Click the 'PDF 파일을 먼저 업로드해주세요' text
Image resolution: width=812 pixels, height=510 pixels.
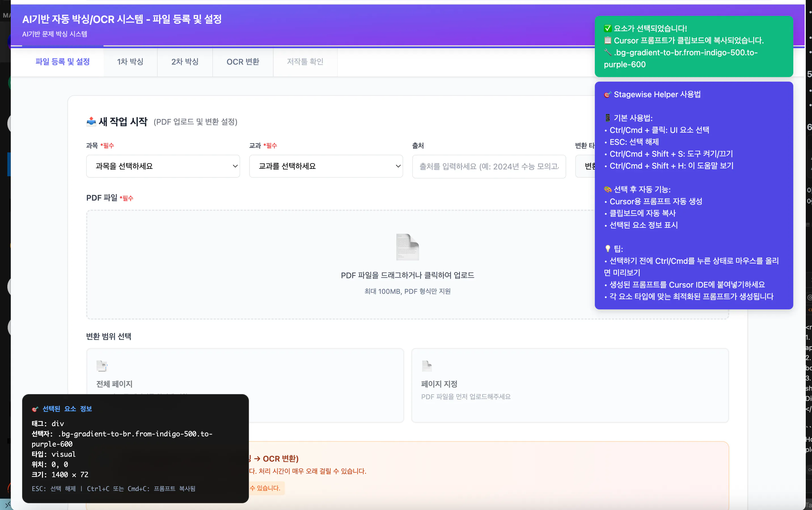(x=466, y=397)
